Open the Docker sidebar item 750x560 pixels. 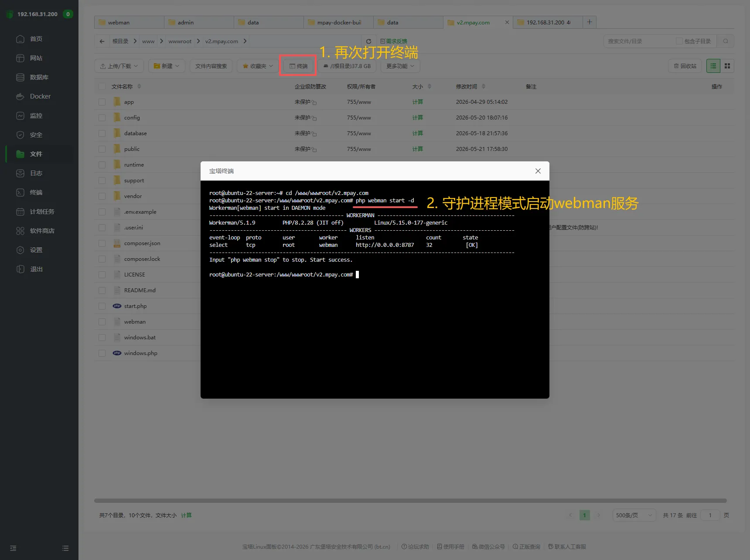(x=40, y=96)
